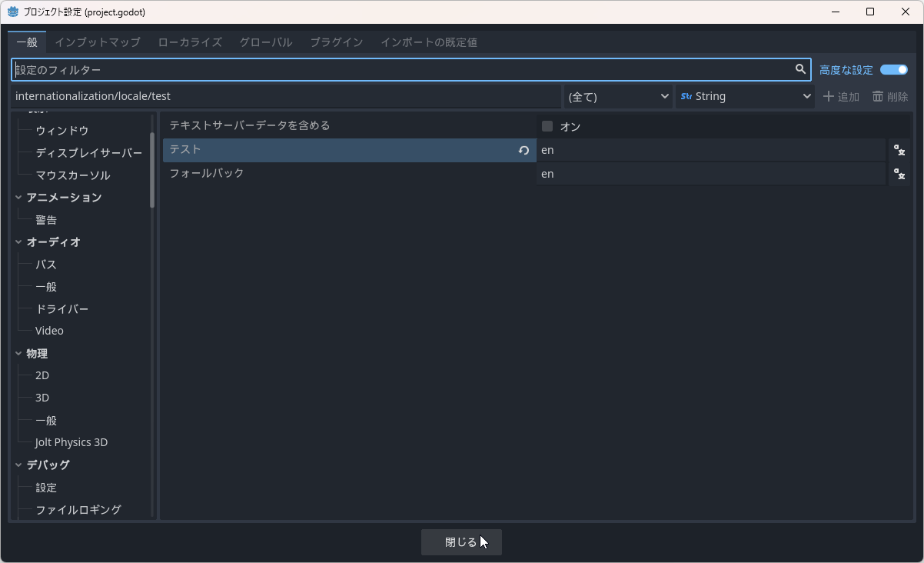Image resolution: width=924 pixels, height=563 pixels.
Task: Collapse the アニメーション section
Action: point(18,198)
